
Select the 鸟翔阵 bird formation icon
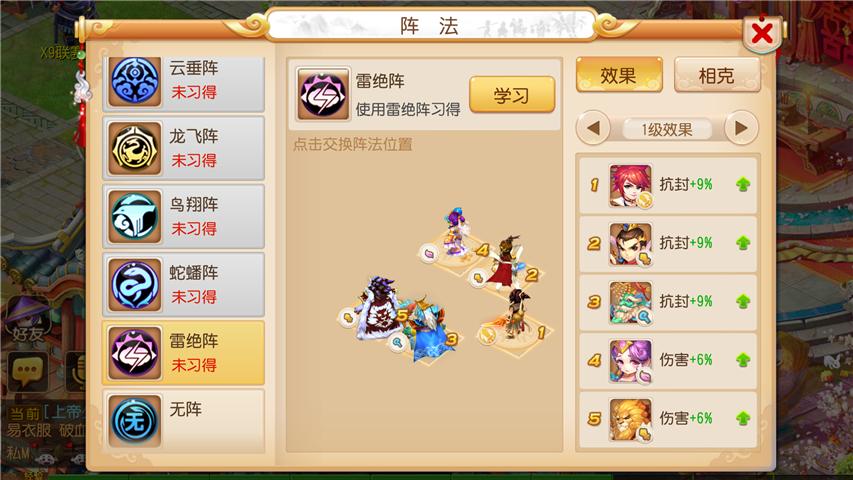pyautogui.click(x=135, y=216)
